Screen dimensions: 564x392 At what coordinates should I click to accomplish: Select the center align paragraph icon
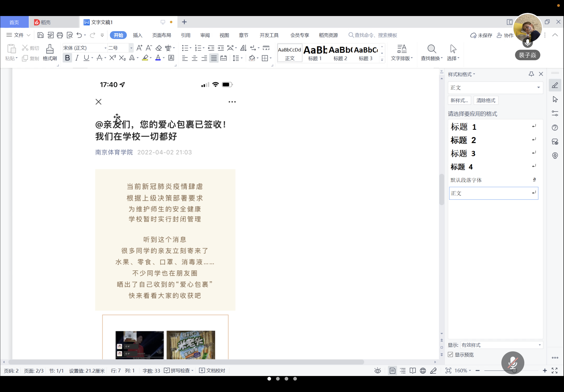195,58
